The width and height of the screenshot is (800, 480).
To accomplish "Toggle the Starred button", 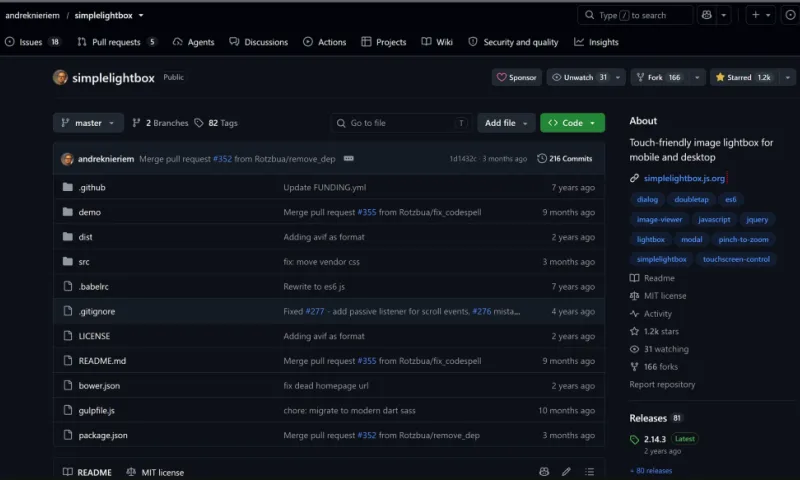I will click(743, 78).
